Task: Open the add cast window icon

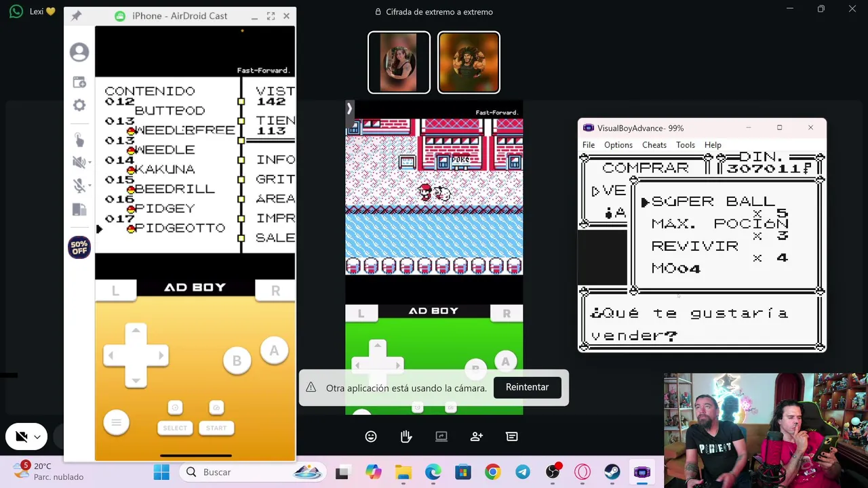Action: coord(79,82)
